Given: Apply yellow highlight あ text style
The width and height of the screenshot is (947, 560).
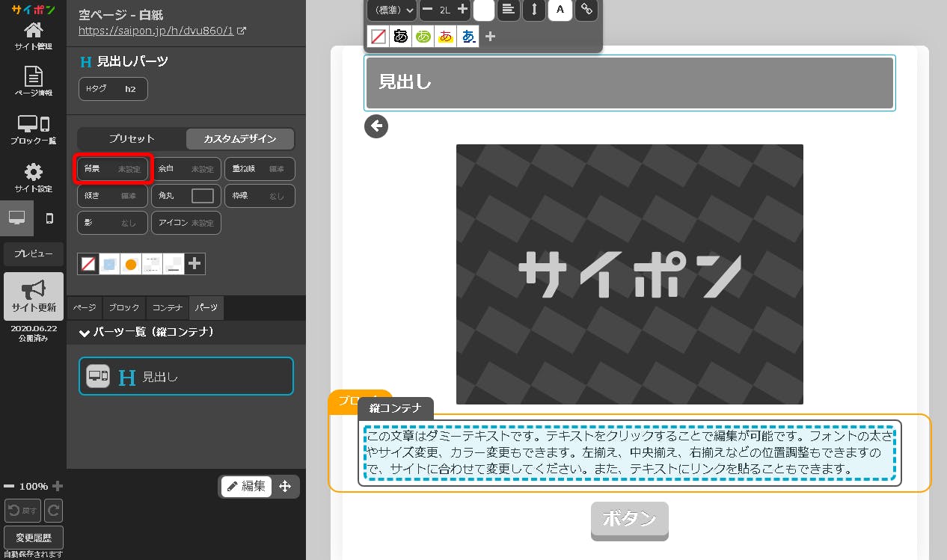Looking at the screenshot, I should click(446, 36).
